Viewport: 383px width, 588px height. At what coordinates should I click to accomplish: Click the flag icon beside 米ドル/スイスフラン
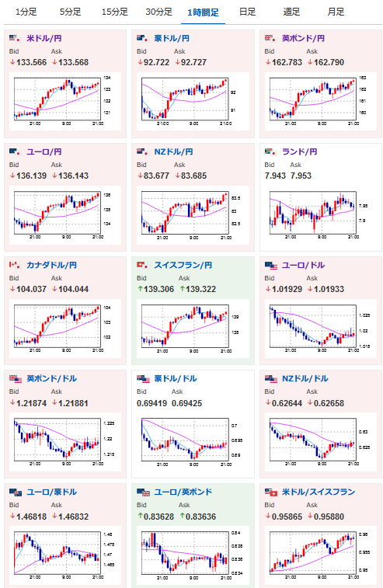[x=271, y=492]
